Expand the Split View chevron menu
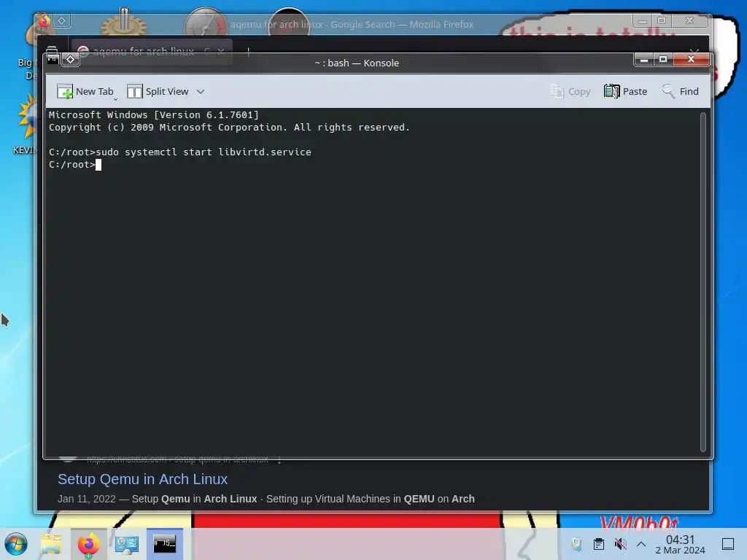Viewport: 747px width, 560px height. point(201,91)
